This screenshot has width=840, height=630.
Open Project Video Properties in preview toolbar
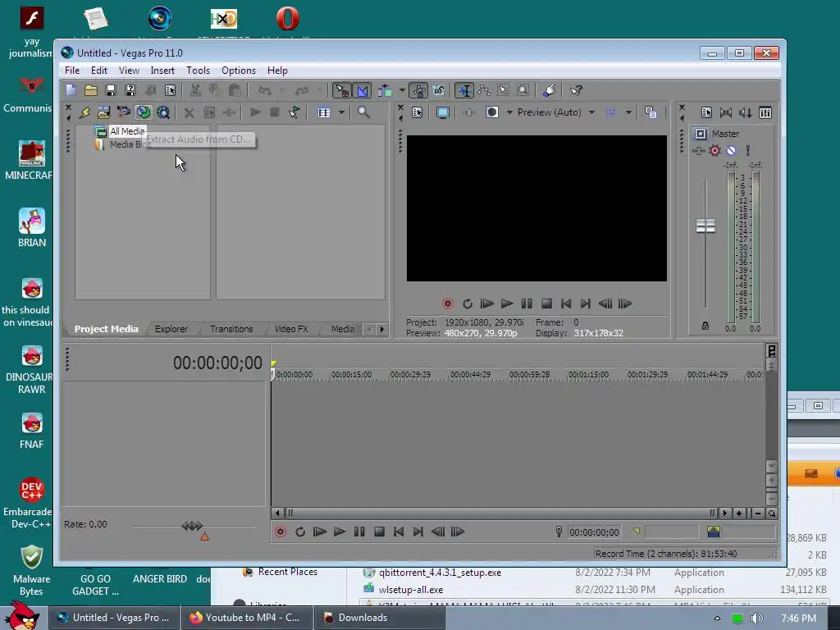coord(418,112)
